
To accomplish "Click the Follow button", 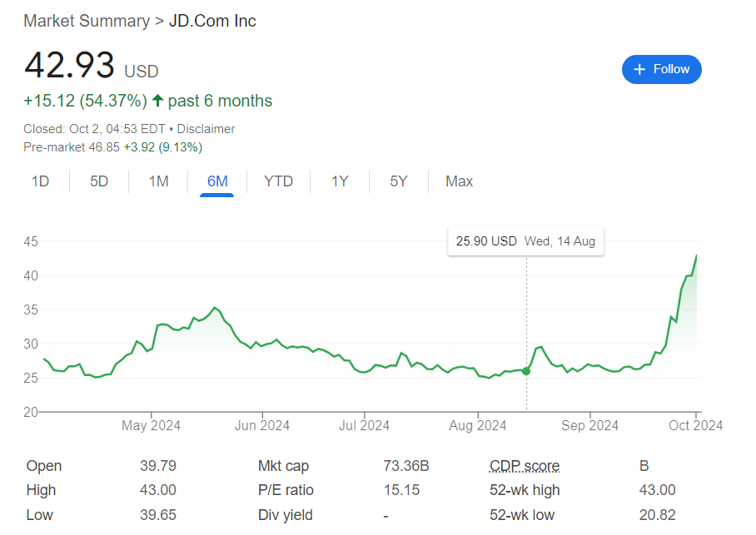I will (x=661, y=69).
